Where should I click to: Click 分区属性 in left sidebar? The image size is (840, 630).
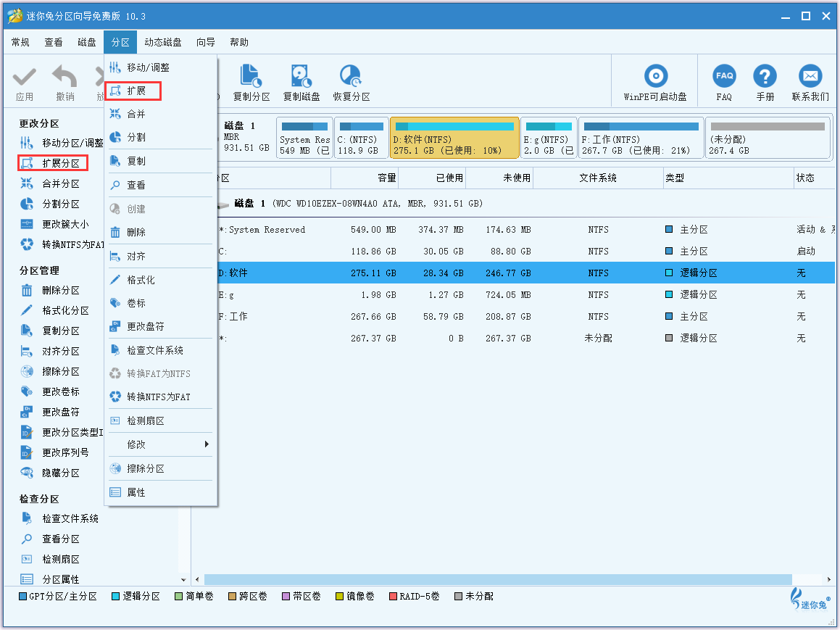click(50, 580)
